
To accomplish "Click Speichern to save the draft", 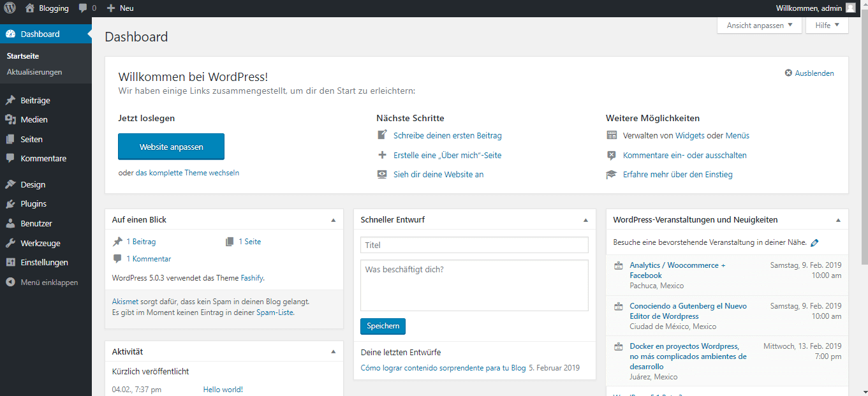I will coord(383,326).
